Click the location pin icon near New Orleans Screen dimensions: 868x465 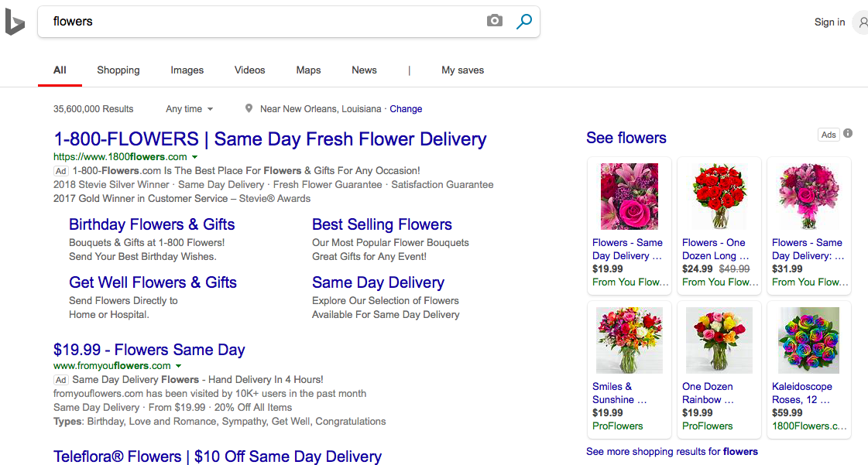[248, 108]
